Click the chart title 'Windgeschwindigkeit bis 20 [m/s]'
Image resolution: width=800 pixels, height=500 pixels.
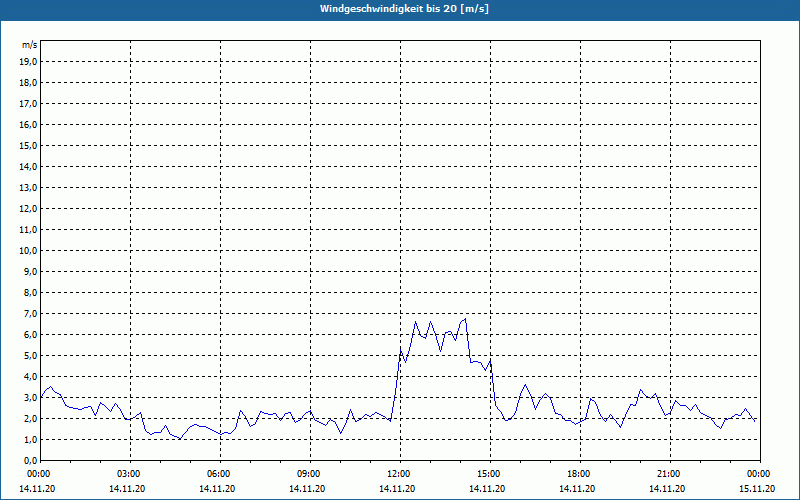click(404, 9)
